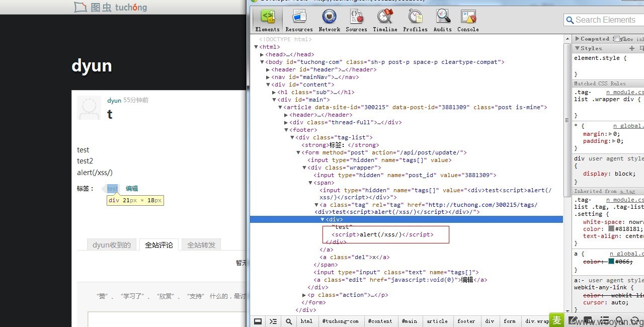Toggle the console drawer icon
Screen dimensions: 644x327
(x=273, y=321)
